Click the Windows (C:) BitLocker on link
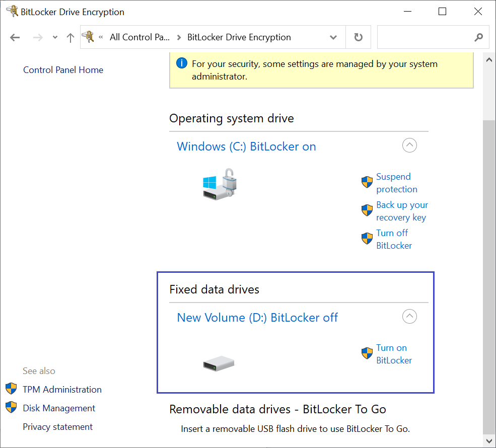 point(246,146)
